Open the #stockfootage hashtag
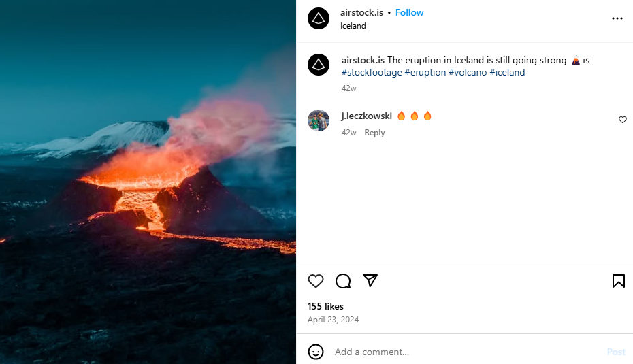This screenshot has width=633, height=364. tap(372, 72)
